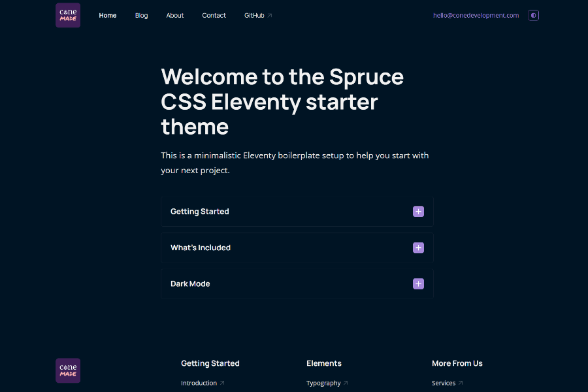The image size is (588, 392).
Task: Open the GitHub link
Action: [x=253, y=15]
